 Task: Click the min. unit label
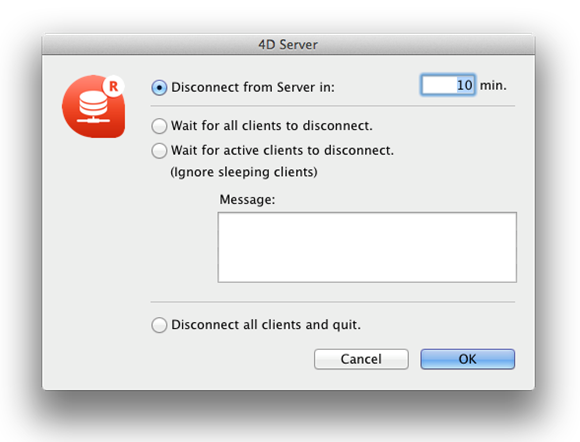click(x=493, y=85)
